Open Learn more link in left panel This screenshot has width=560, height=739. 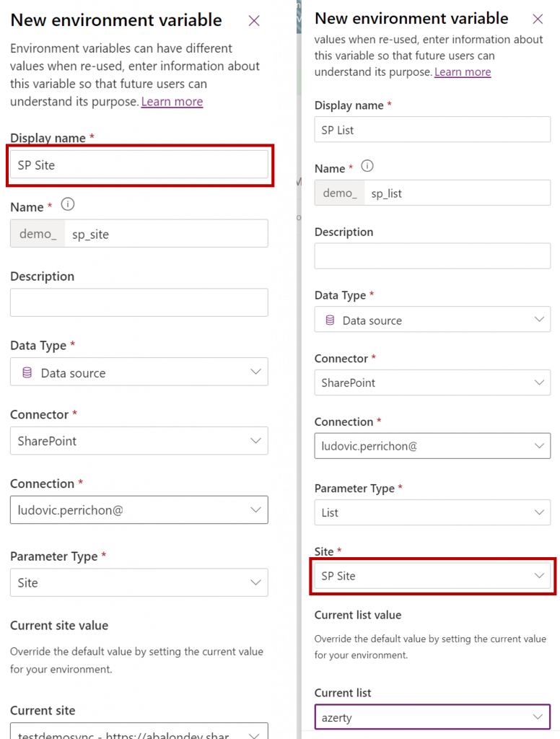172,102
